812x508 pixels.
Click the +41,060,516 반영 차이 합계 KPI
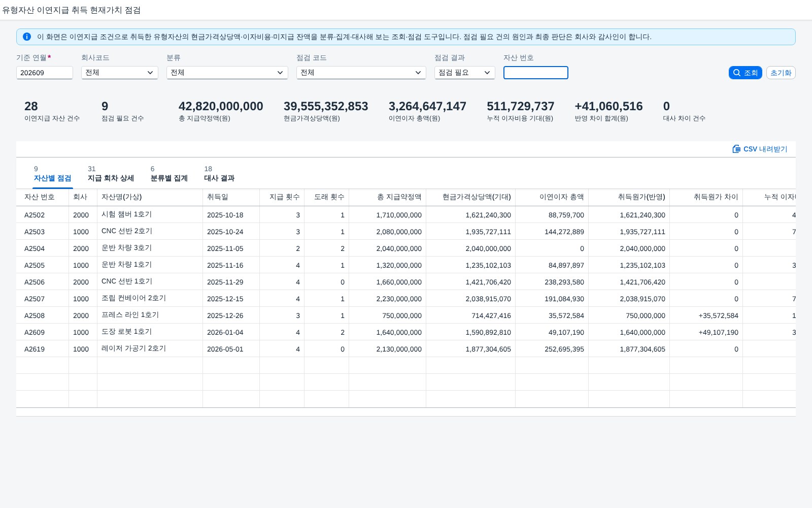(x=608, y=111)
